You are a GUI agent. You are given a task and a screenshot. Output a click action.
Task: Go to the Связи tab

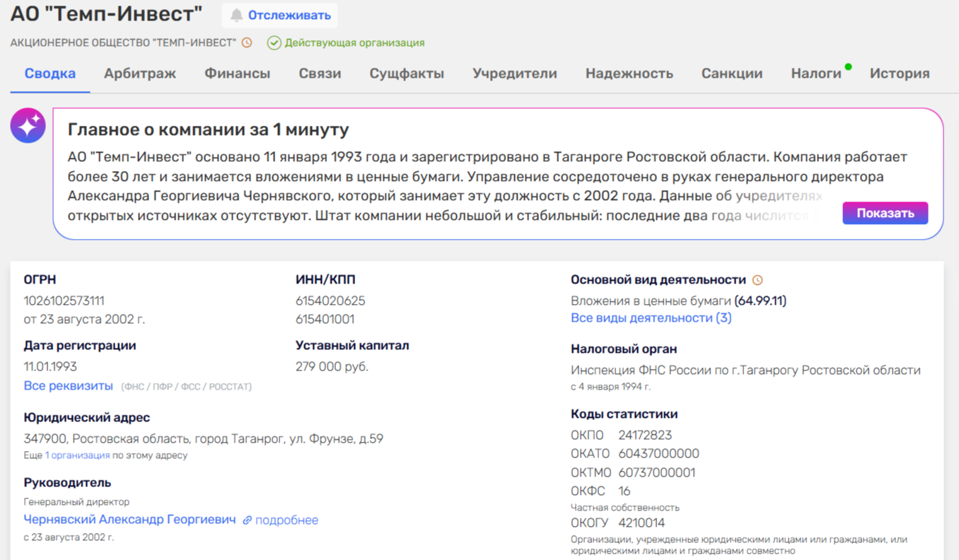coord(320,74)
